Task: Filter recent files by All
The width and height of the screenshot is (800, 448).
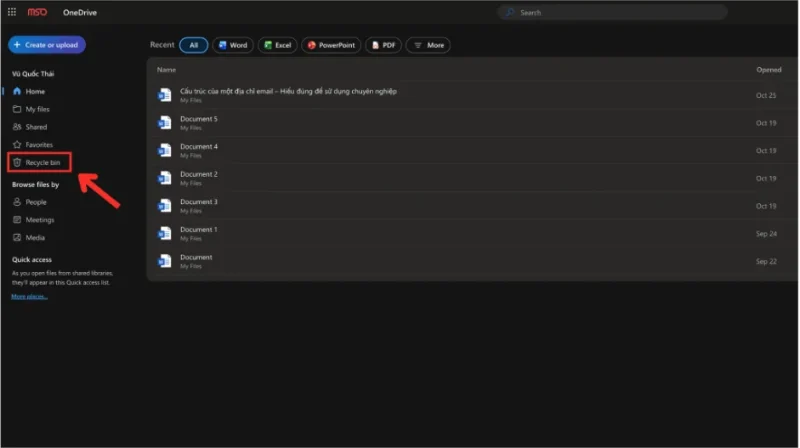Action: click(193, 45)
